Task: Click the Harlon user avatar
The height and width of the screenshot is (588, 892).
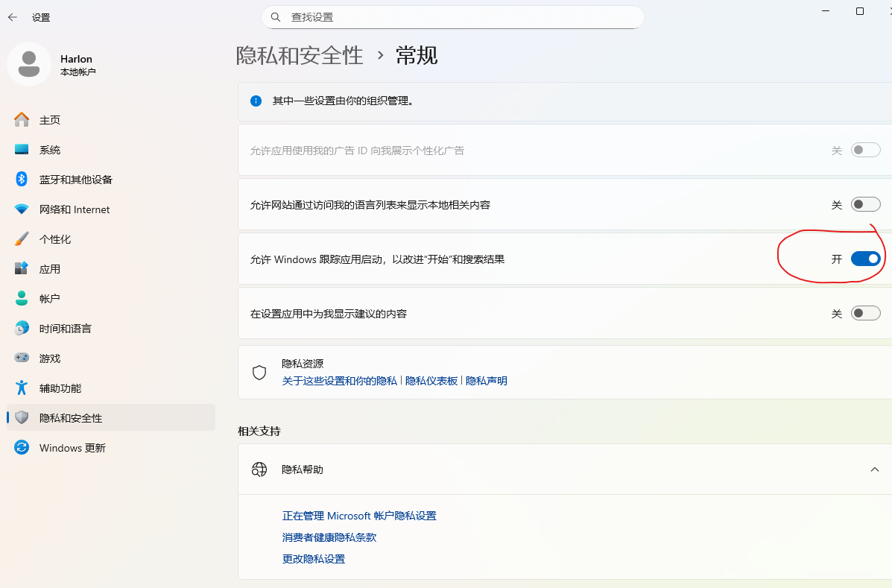Action: [29, 64]
